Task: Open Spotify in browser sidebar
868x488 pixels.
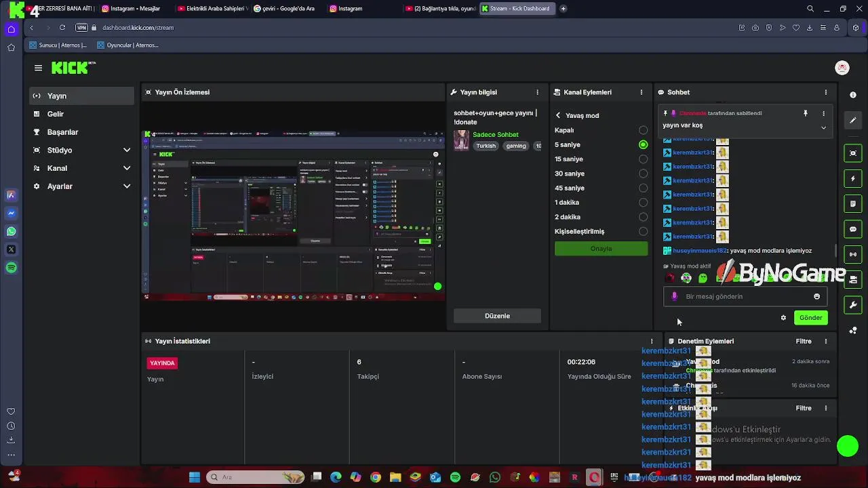Action: pyautogui.click(x=11, y=268)
